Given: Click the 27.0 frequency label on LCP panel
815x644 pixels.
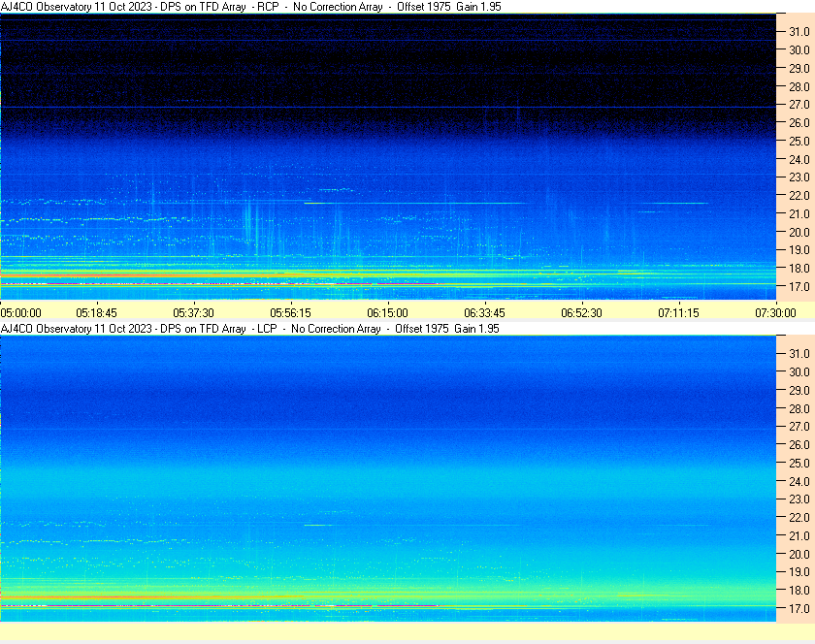Looking at the screenshot, I should click(x=799, y=426).
